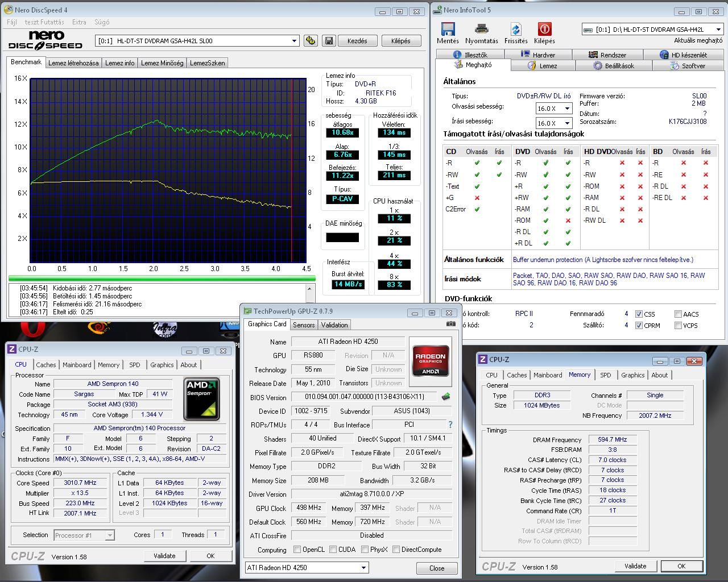
Task: Click the log panel scrollbar up arrow
Action: point(310,288)
